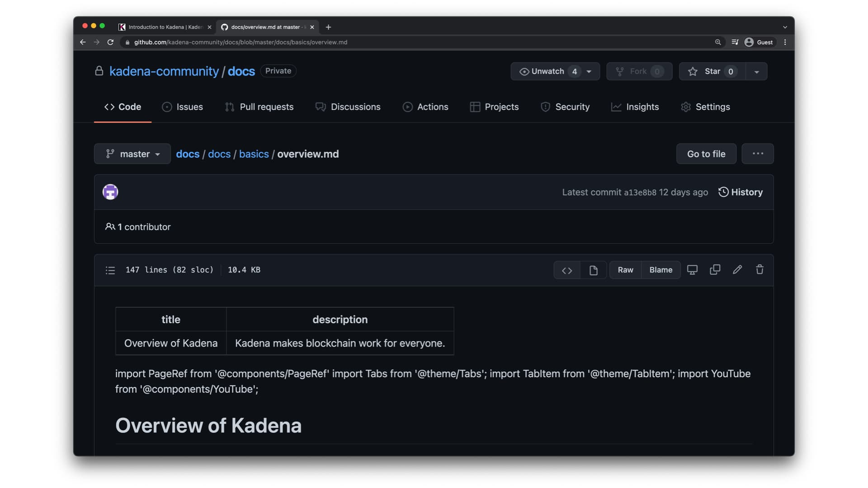This screenshot has height=488, width=868.
Task: Expand the master branch dropdown
Action: coord(132,154)
